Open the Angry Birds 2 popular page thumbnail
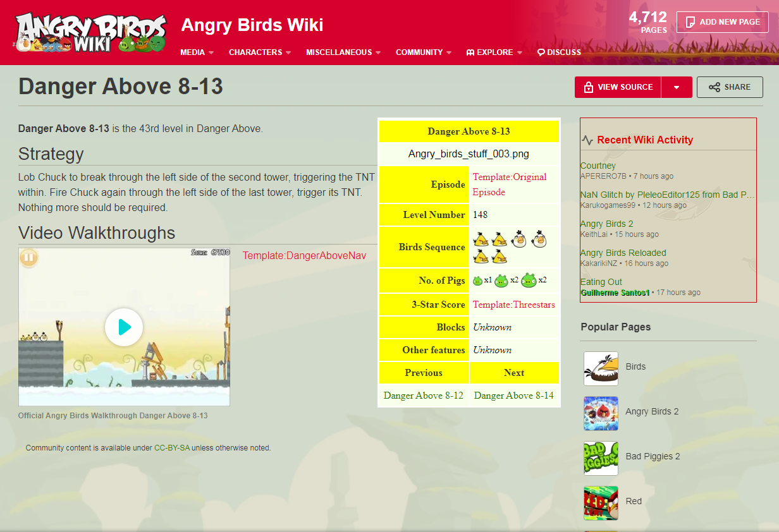The width and height of the screenshot is (779, 532). (x=601, y=413)
